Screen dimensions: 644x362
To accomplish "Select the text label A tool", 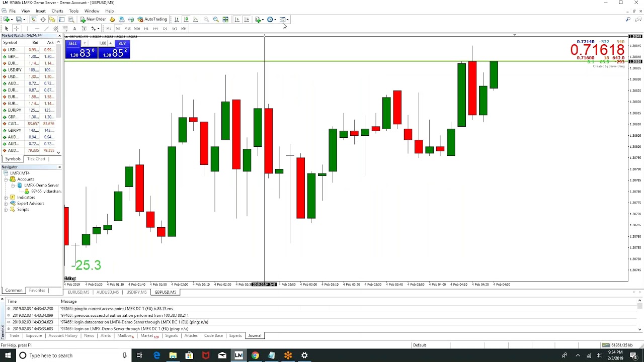I will 74,28.
